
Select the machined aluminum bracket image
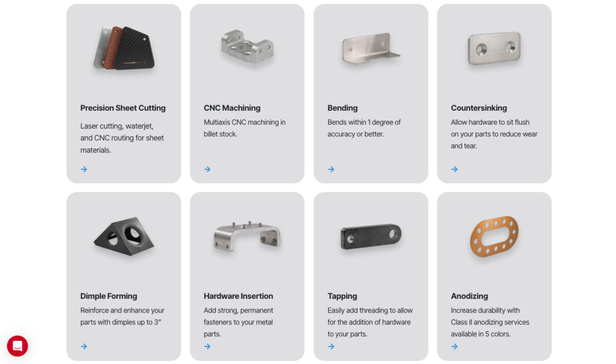[x=247, y=47]
